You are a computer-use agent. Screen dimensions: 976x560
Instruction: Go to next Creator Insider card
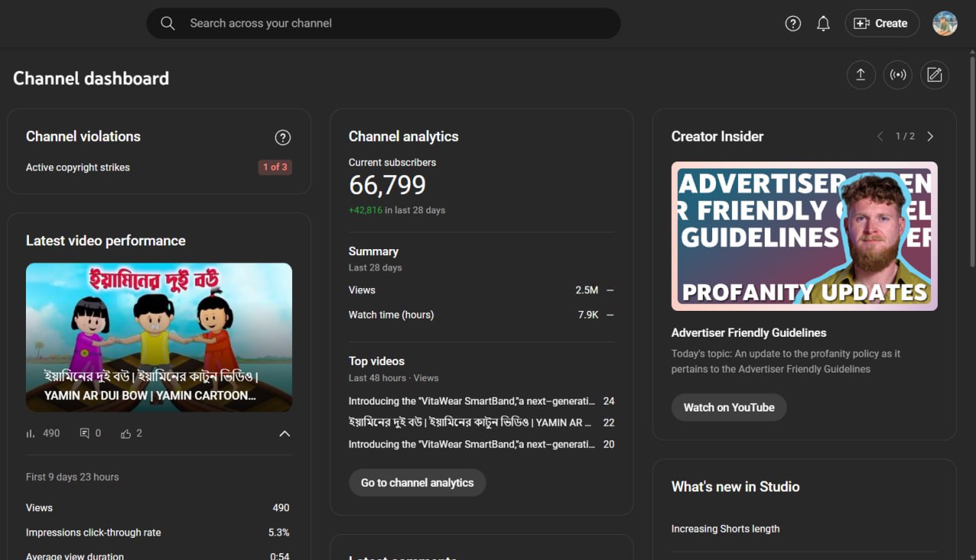pos(930,136)
